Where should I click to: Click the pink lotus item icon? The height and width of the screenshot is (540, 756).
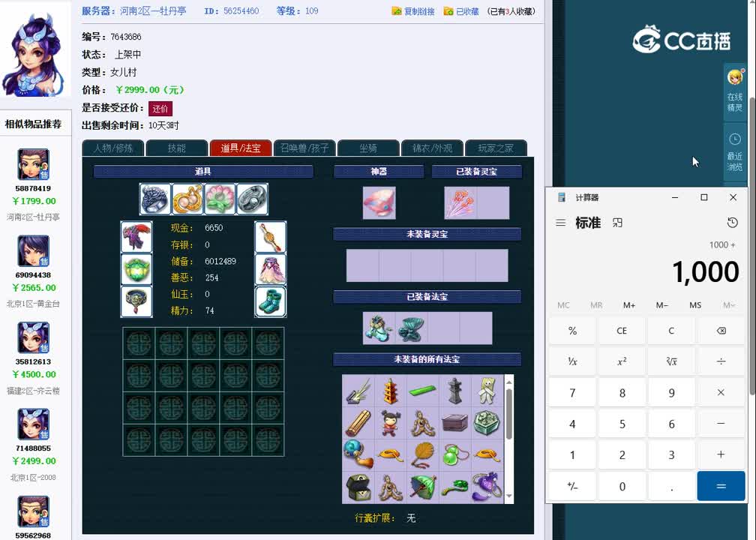click(220, 199)
